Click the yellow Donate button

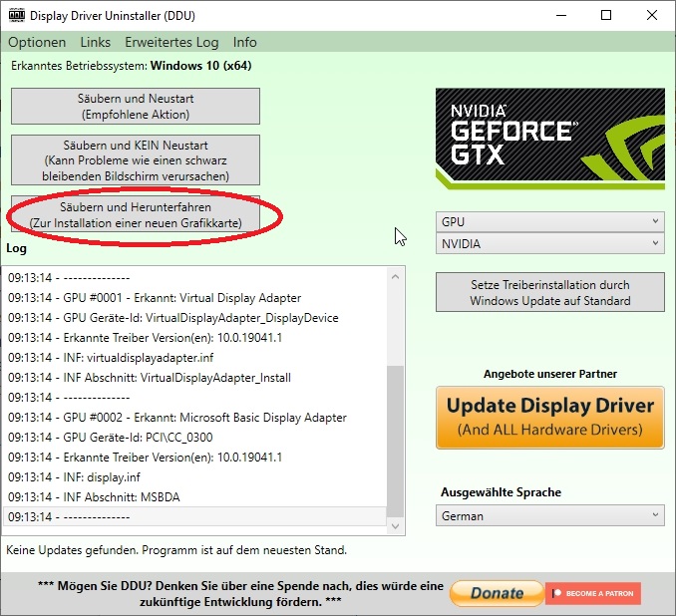pyautogui.click(x=497, y=593)
